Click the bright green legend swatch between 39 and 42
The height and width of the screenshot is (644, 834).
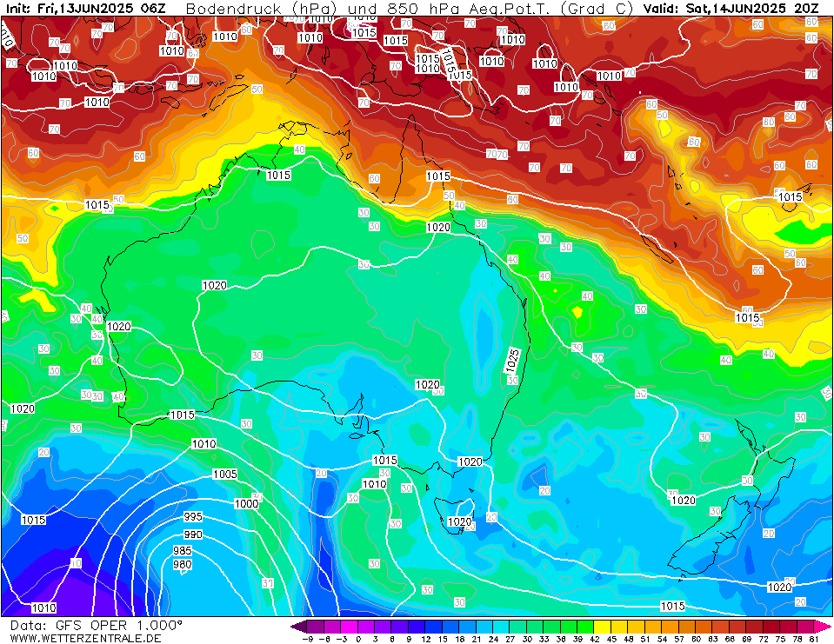point(585,626)
